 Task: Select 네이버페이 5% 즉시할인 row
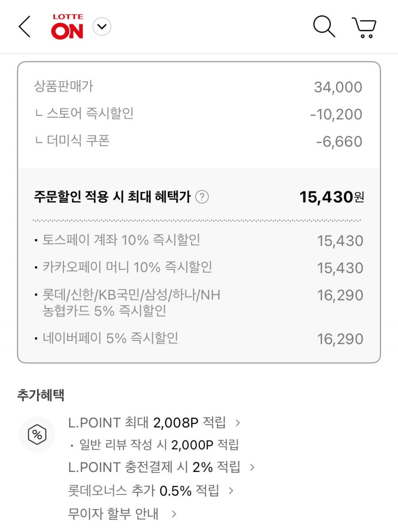[199, 338]
